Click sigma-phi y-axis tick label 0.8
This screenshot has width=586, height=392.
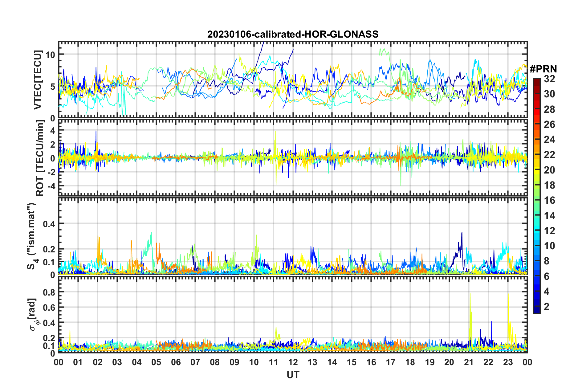[x=49, y=292]
